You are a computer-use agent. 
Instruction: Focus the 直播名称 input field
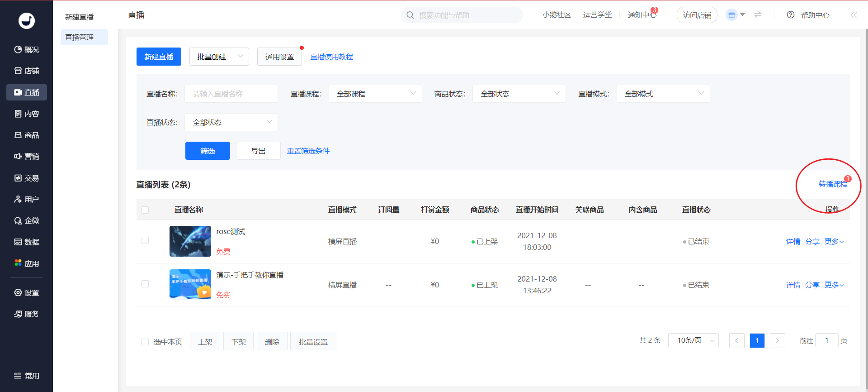pyautogui.click(x=231, y=94)
